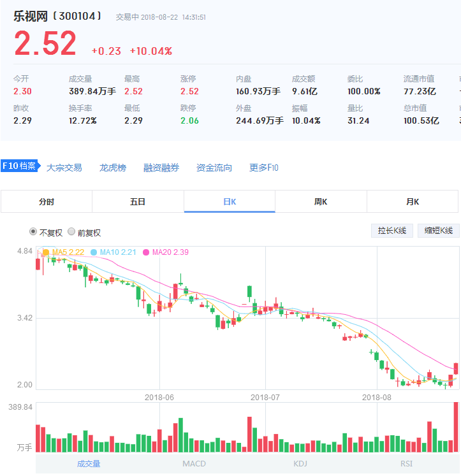
Task: Click the 成交量 value 389.84万手
Action: point(92,91)
